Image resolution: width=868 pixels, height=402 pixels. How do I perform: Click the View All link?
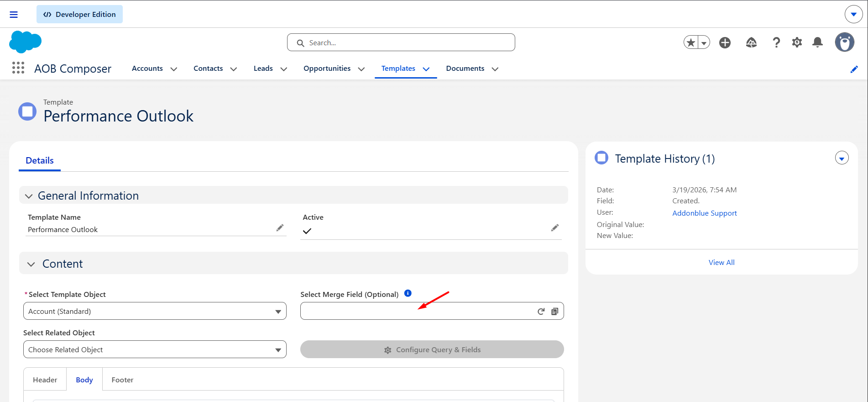[722, 262]
